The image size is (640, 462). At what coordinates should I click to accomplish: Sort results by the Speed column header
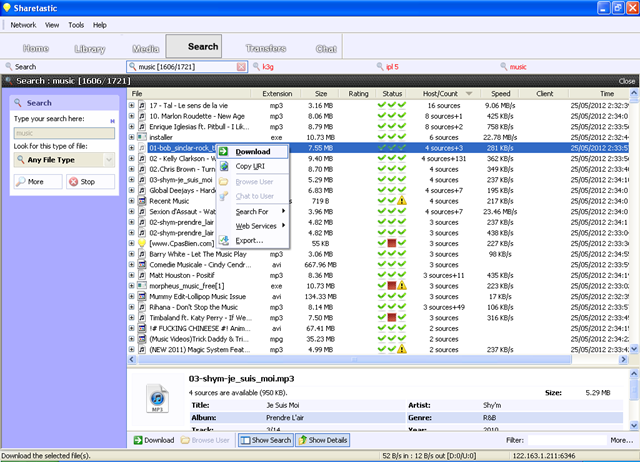[x=501, y=93]
